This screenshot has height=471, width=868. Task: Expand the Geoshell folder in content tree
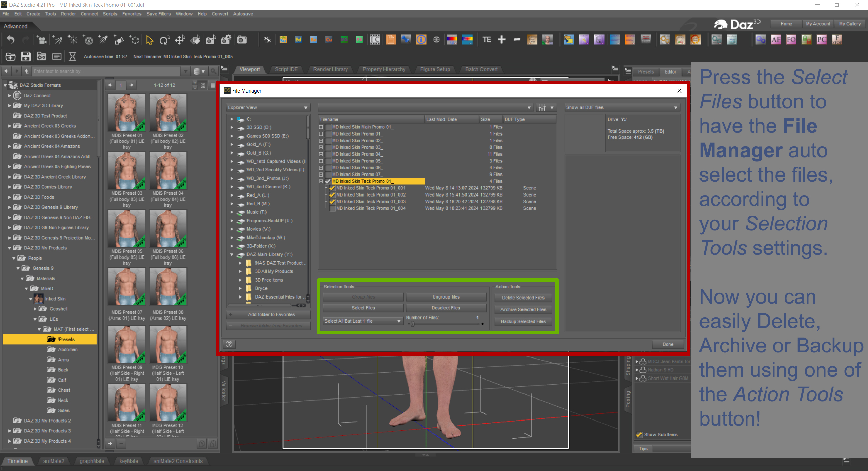[35, 309]
